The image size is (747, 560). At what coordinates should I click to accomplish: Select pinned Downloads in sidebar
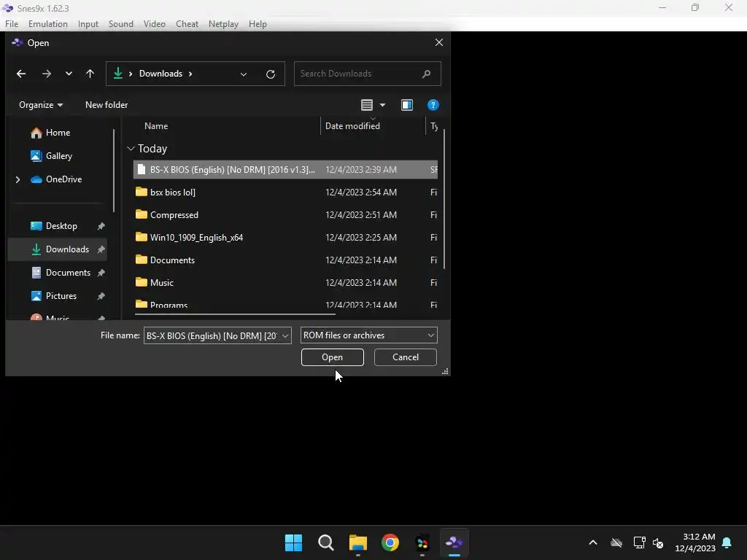pyautogui.click(x=57, y=249)
